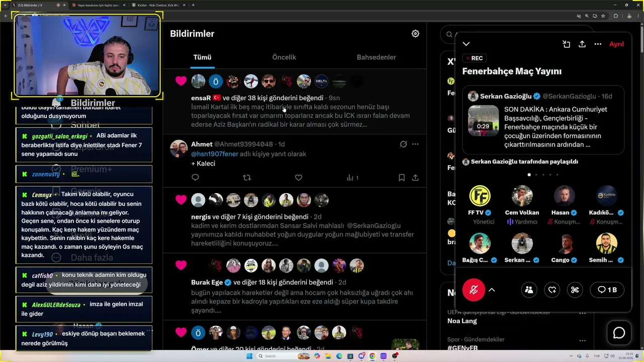This screenshot has width=644, height=362.
Task: Open the browser extensions puzzle icon
Action: pyautogui.click(x=615, y=16)
